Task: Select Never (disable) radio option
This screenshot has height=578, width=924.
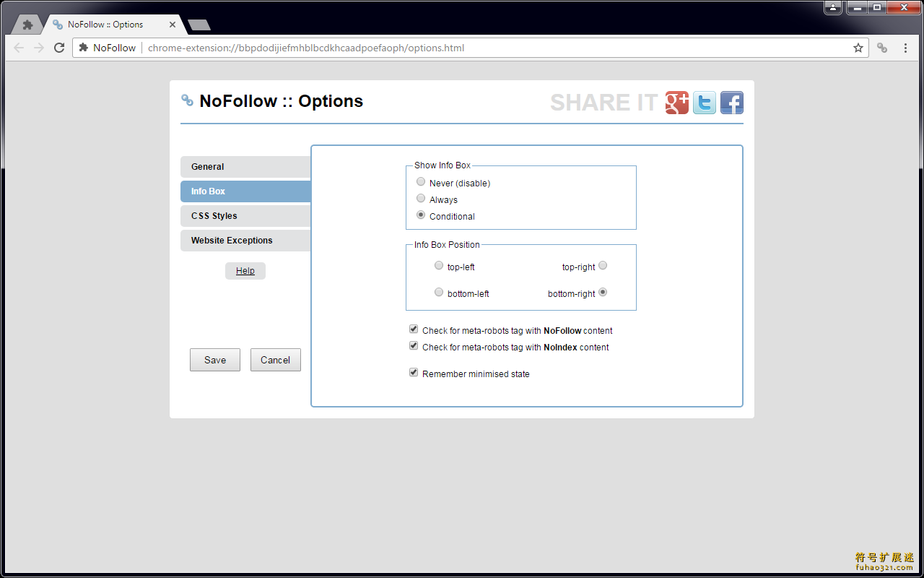Action: 421,182
